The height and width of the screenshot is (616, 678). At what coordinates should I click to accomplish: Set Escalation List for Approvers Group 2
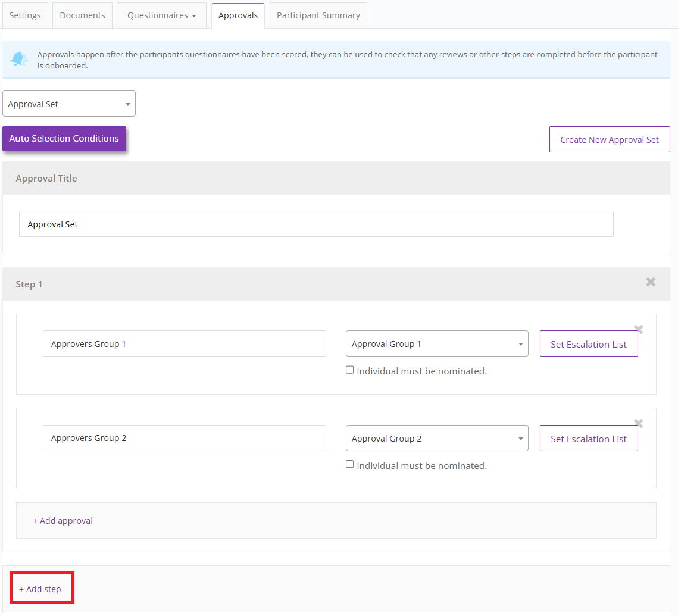[589, 439]
